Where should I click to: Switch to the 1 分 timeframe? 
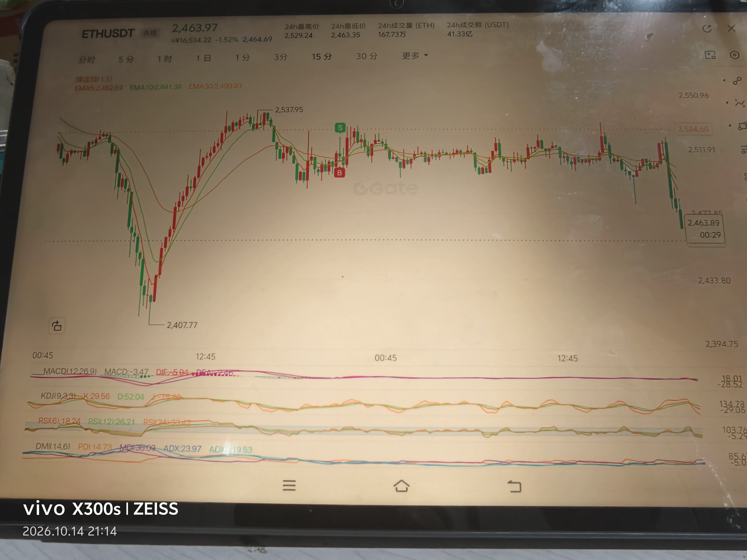242,58
